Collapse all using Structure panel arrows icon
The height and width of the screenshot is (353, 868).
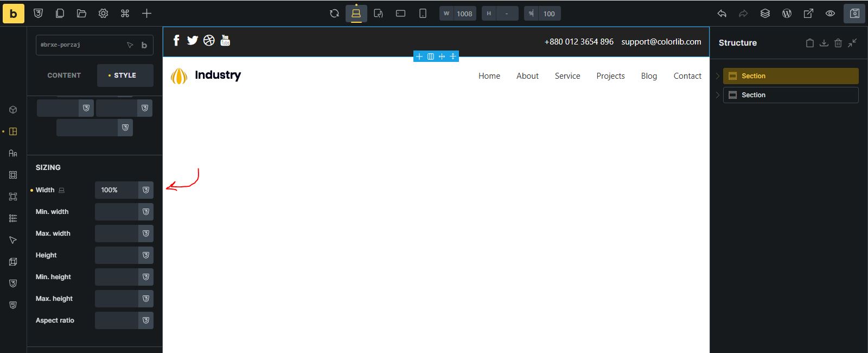(x=852, y=43)
